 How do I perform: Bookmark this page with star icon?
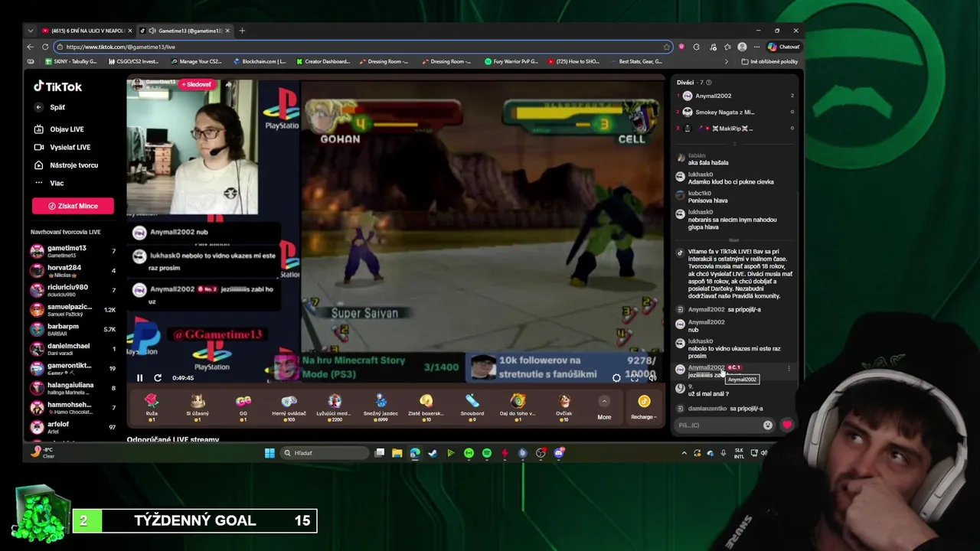coord(667,47)
